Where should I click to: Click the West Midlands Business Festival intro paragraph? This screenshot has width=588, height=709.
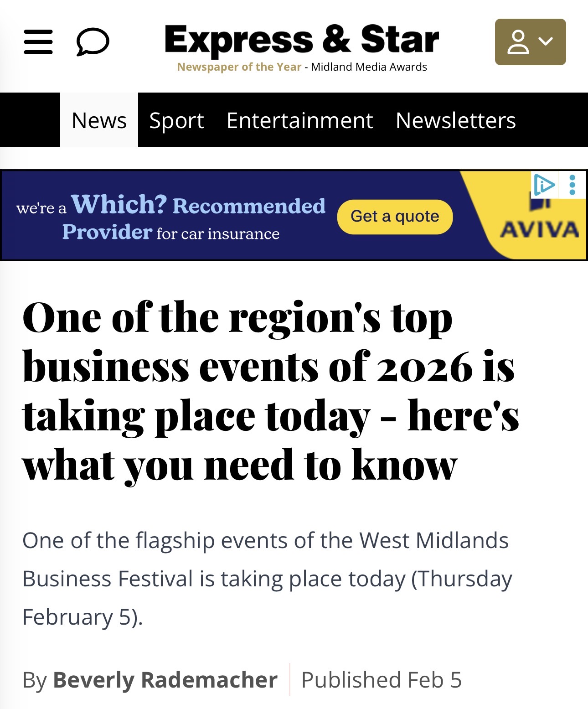point(267,578)
